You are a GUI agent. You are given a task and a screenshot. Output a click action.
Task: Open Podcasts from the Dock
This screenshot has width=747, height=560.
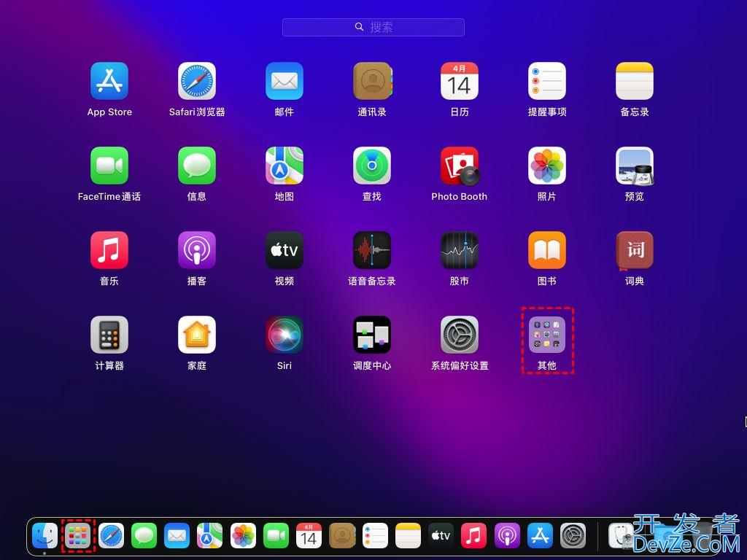pyautogui.click(x=507, y=536)
